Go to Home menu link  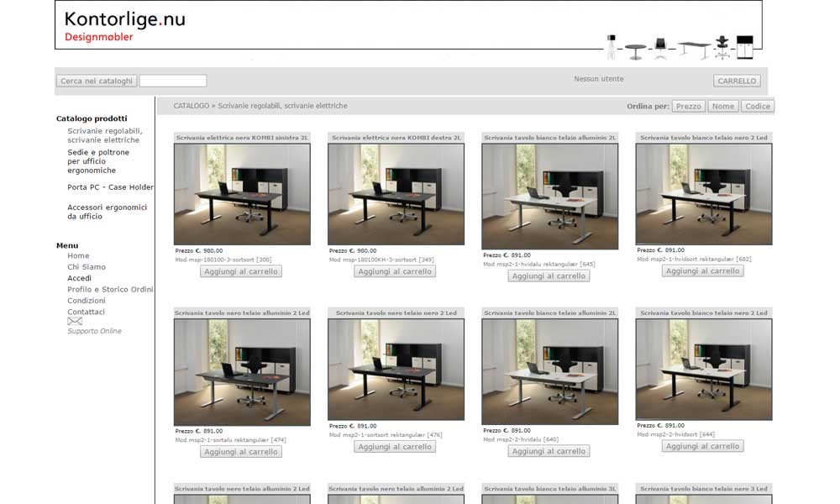coord(78,256)
